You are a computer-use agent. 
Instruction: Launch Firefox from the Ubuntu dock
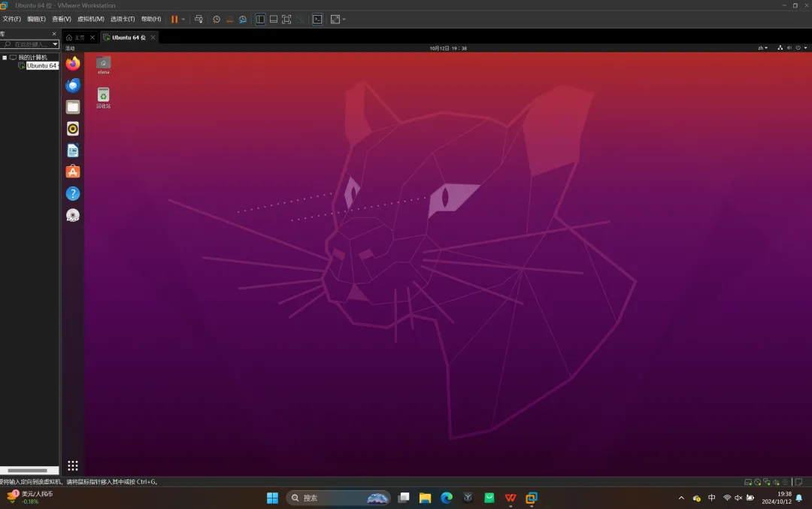pos(73,64)
